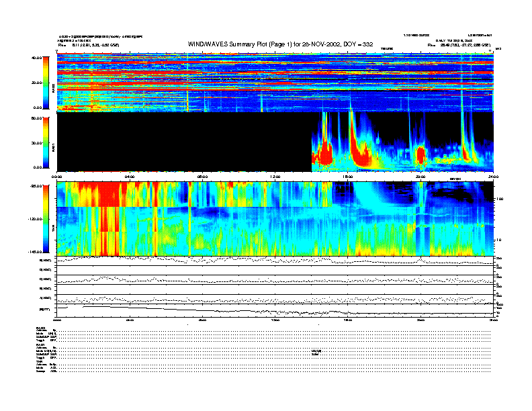The height and width of the screenshot is (411, 532).
Task: Click the 00:00 time label under RAD1 panel
Action: coord(56,177)
